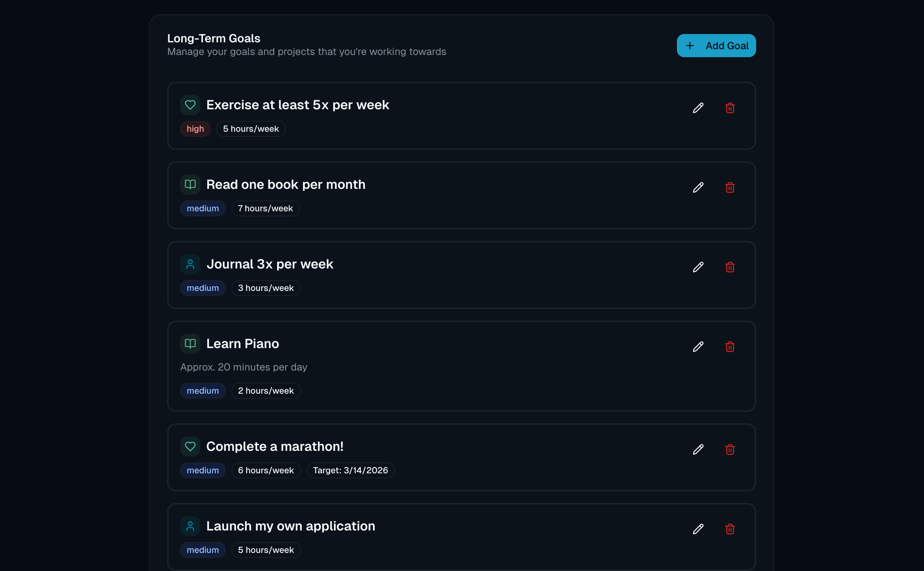Edit the Exercise at least 5x goal
Viewport: 924px width, 571px height.
point(698,108)
